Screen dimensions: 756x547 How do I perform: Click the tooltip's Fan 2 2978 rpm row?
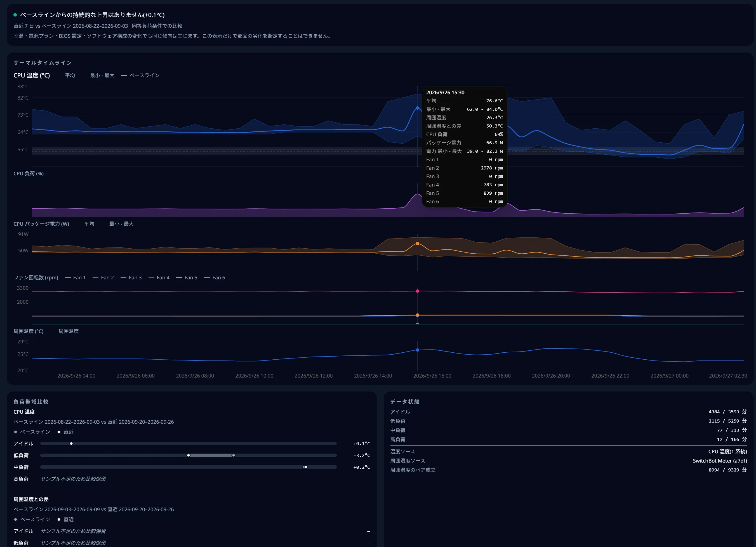(464, 168)
